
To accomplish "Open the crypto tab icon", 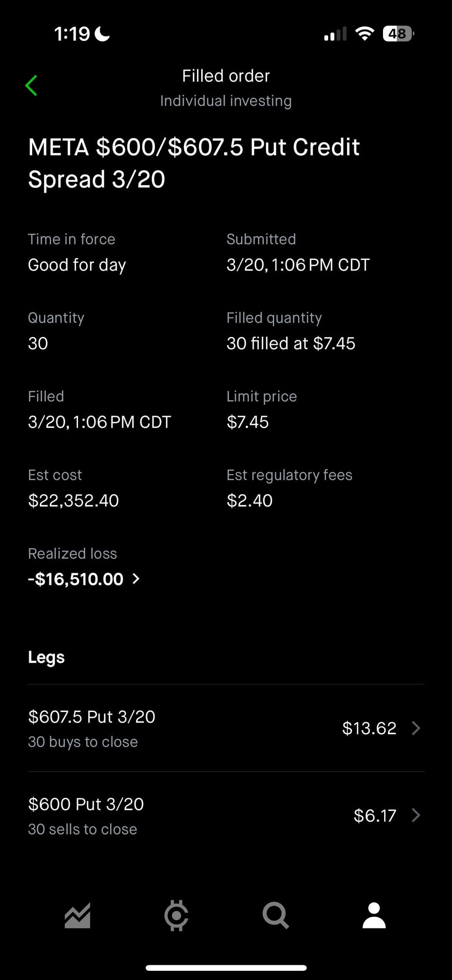I will tap(176, 916).
